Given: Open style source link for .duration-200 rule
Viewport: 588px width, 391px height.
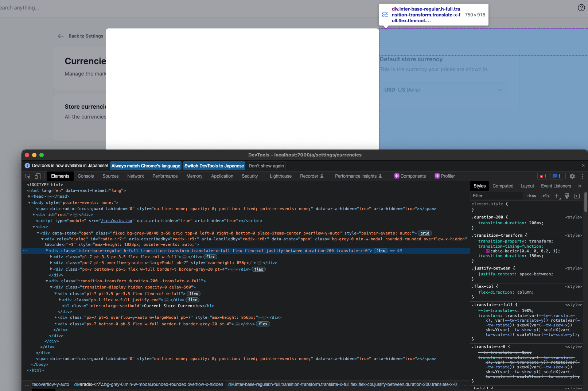Looking at the screenshot, I should pos(573,217).
